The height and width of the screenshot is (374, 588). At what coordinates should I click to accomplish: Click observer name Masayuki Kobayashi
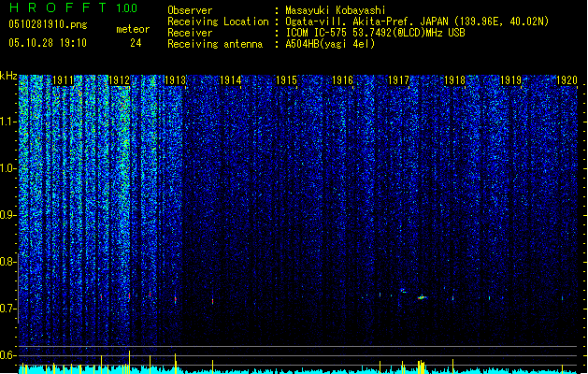coord(336,10)
